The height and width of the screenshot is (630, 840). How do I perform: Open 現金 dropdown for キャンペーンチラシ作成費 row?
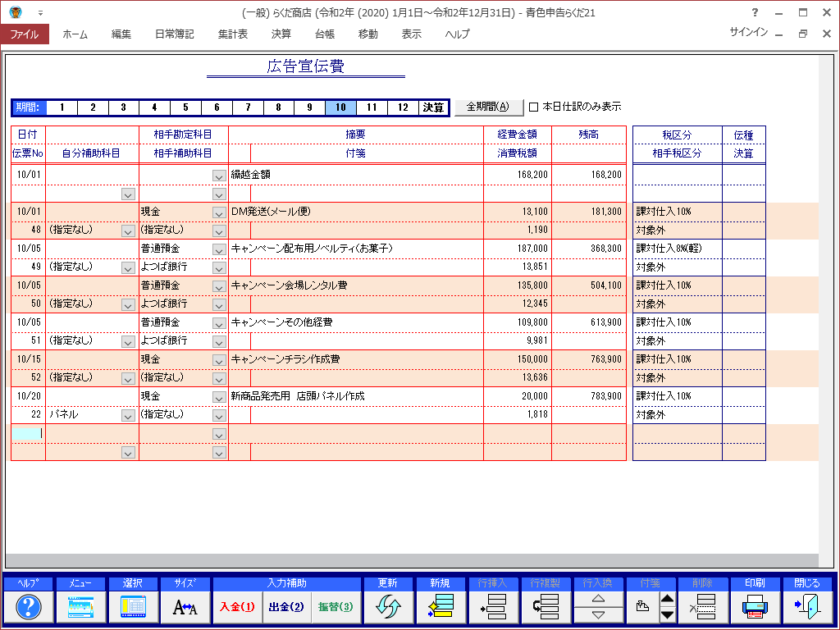(x=218, y=361)
